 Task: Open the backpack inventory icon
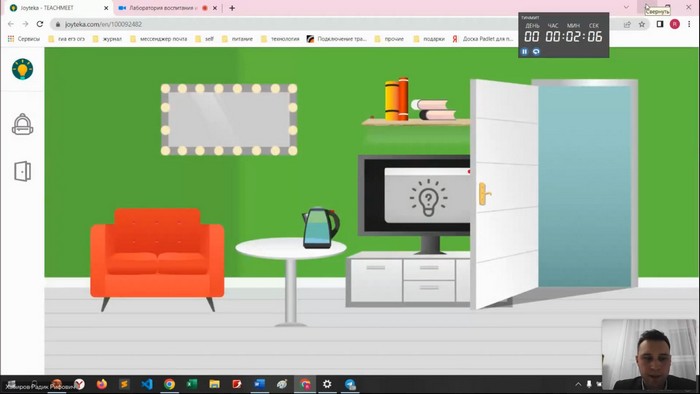[22, 124]
